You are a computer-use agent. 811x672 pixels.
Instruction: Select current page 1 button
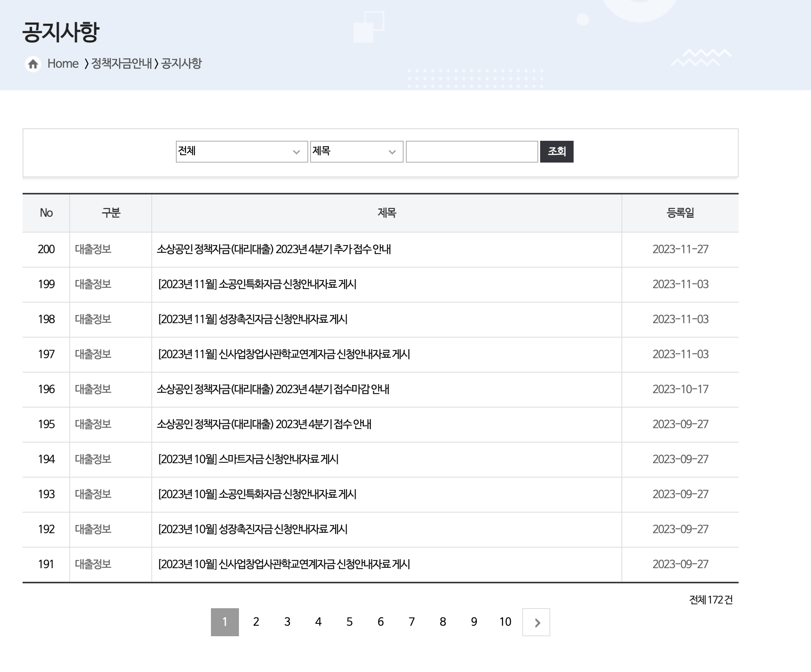[x=225, y=622]
